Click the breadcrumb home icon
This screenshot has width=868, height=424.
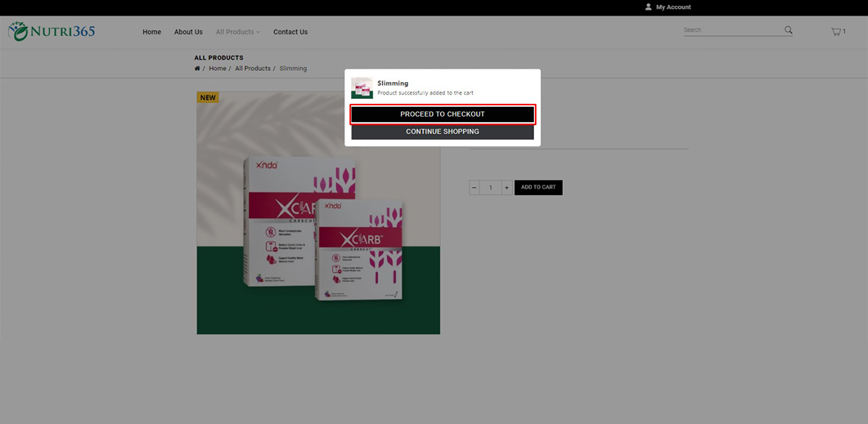coord(197,69)
